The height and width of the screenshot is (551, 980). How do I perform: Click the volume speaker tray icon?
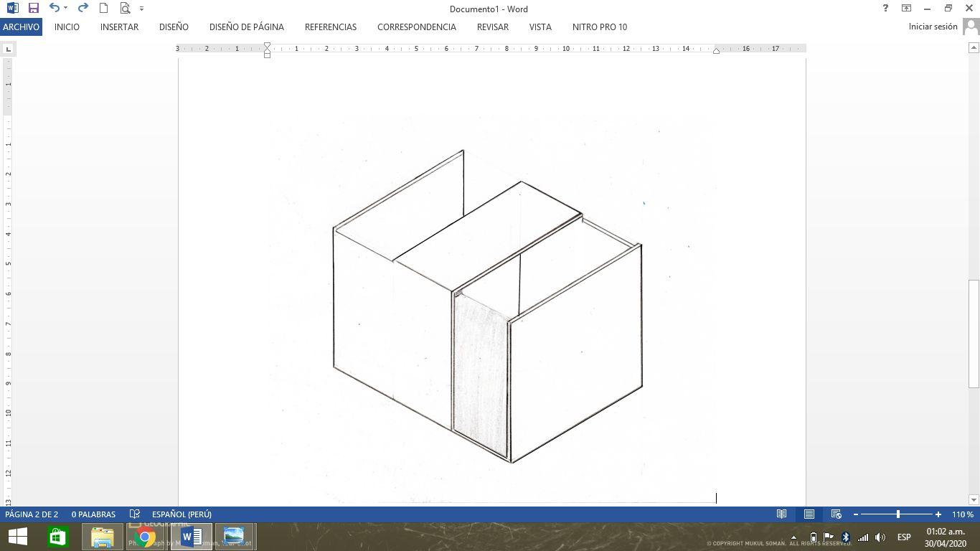tap(880, 537)
